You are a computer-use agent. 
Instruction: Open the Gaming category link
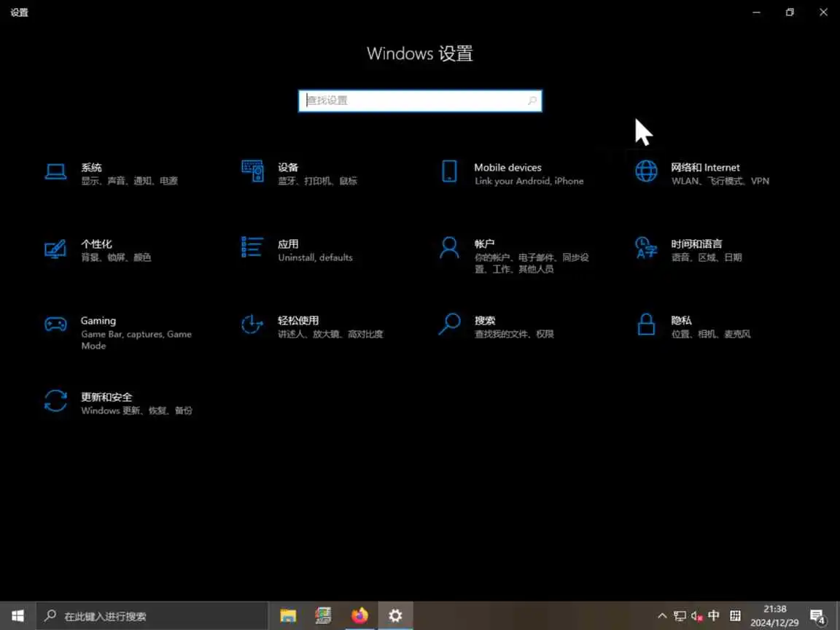click(x=98, y=321)
